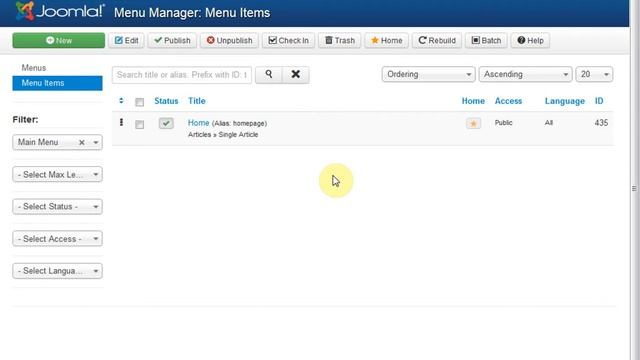Click the '(Alias: homepage)' text beside Home
The height and width of the screenshot is (360, 640).
coord(239,123)
